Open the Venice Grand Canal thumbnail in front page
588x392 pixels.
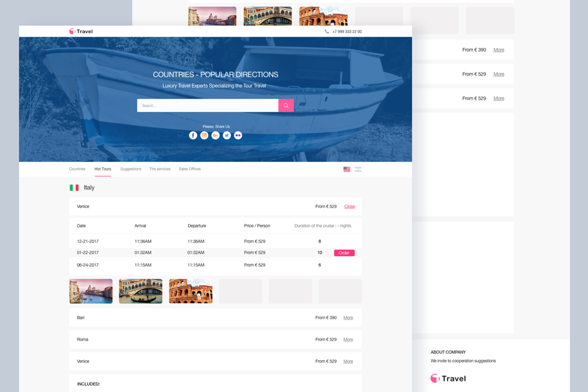pyautogui.click(x=91, y=291)
